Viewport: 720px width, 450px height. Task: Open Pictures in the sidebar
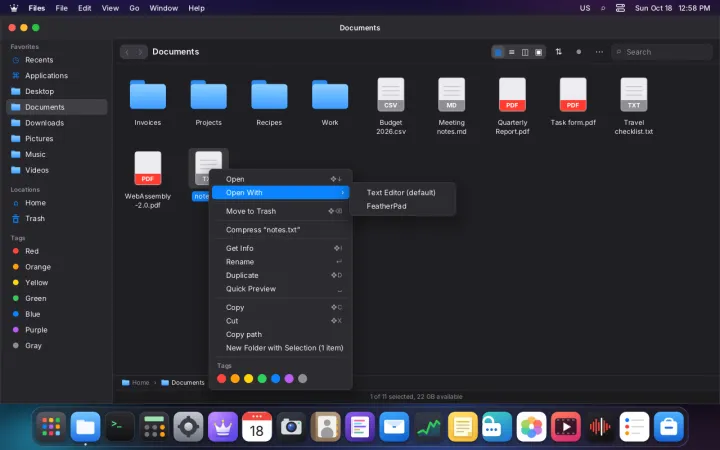(x=57, y=139)
